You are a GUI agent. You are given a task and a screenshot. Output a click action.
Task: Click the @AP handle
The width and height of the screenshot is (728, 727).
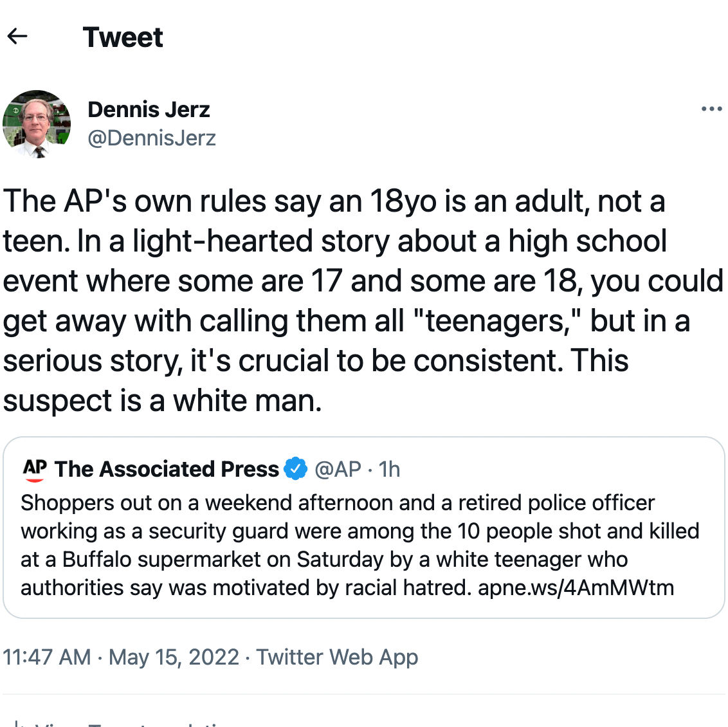(338, 469)
